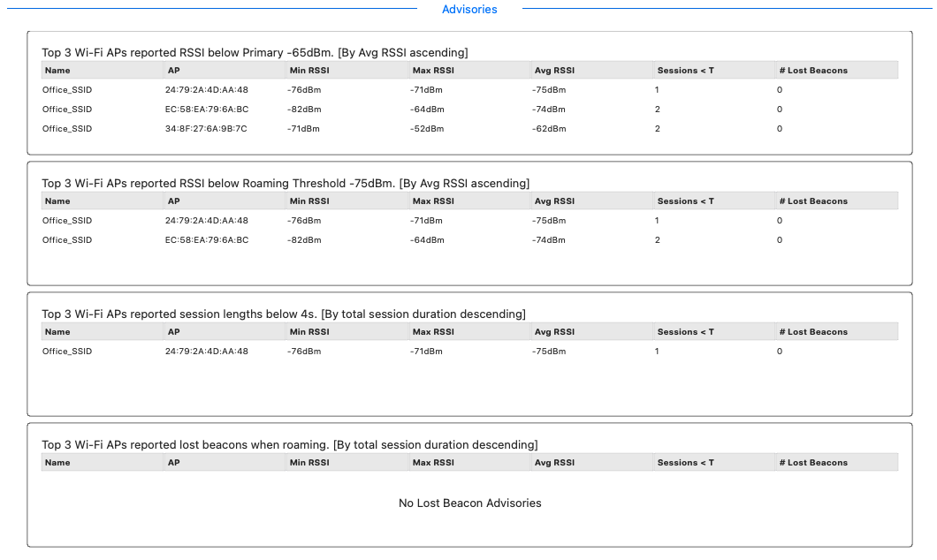Click Min RSSI header in Primary -65dBm table
Viewport: 937px width, 560px height.
pyautogui.click(x=309, y=71)
